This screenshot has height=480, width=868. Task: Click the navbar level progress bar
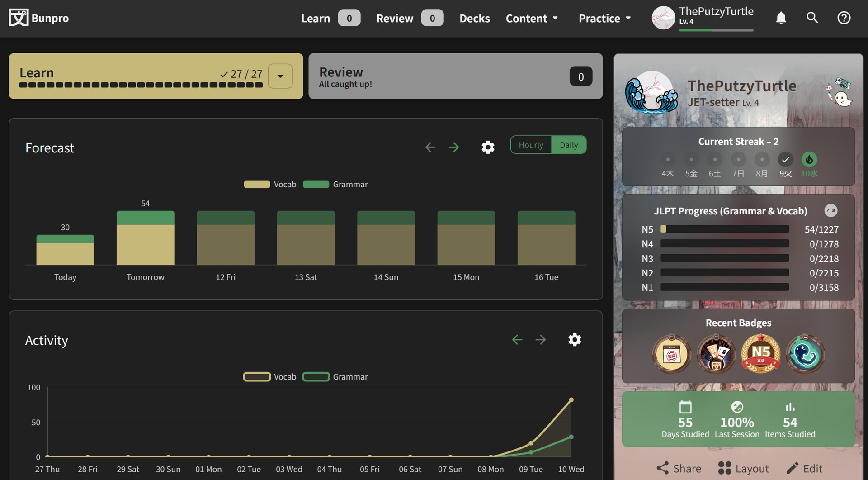click(x=716, y=30)
